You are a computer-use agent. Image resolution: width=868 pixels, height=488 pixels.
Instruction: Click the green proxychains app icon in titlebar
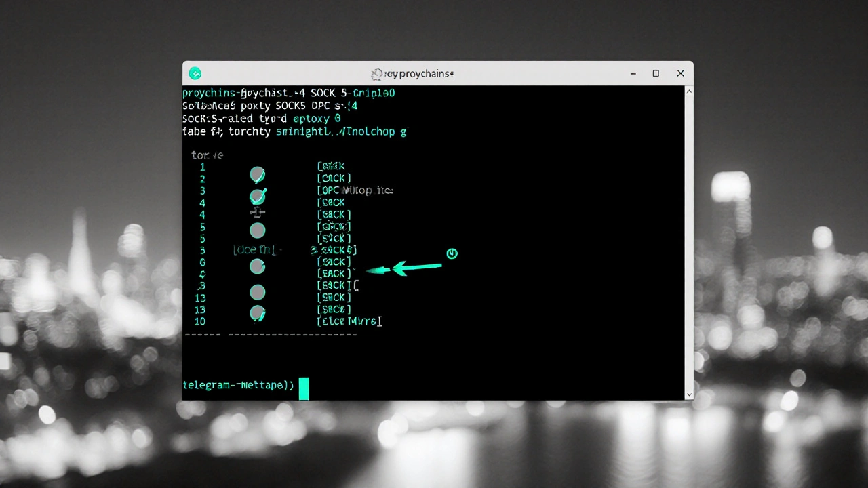195,73
